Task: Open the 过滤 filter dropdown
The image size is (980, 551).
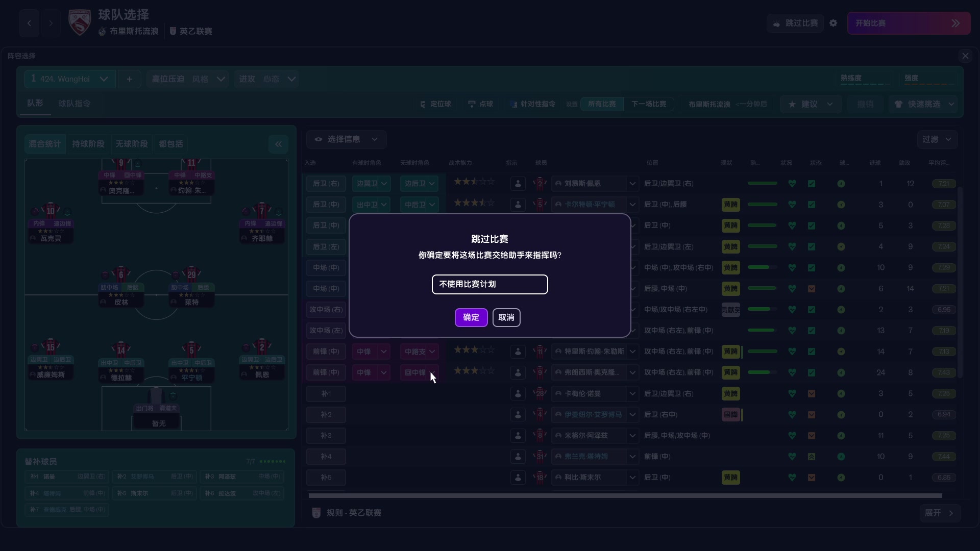Action: point(936,139)
